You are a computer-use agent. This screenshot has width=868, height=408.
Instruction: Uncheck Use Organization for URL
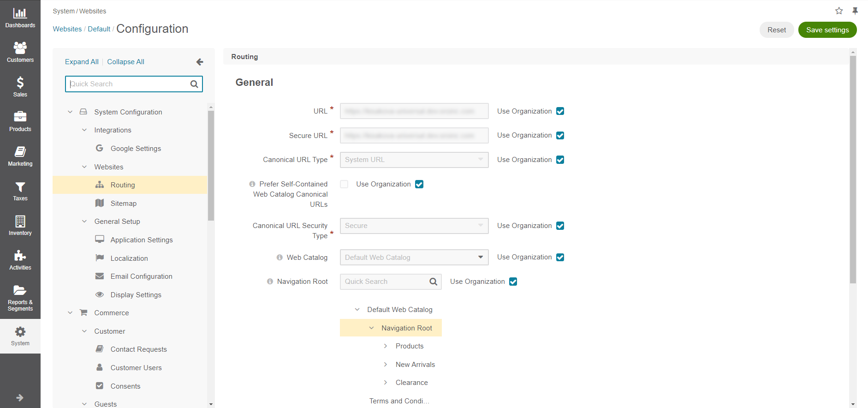coord(560,111)
